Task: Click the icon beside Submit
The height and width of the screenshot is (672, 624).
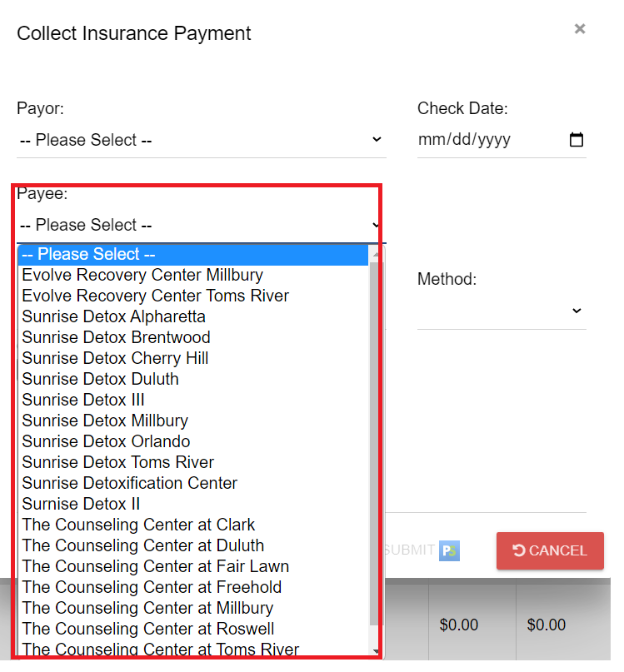Action: tap(450, 550)
